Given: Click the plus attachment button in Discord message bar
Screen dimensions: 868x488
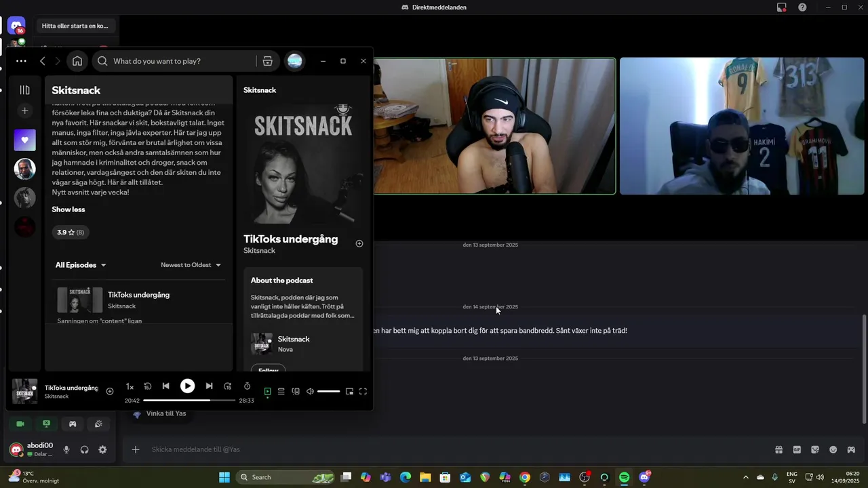Looking at the screenshot, I should (136, 449).
